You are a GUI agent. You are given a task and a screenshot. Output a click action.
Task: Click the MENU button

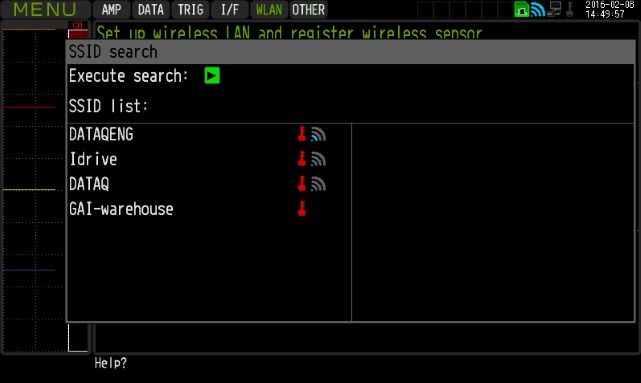coord(45,9)
